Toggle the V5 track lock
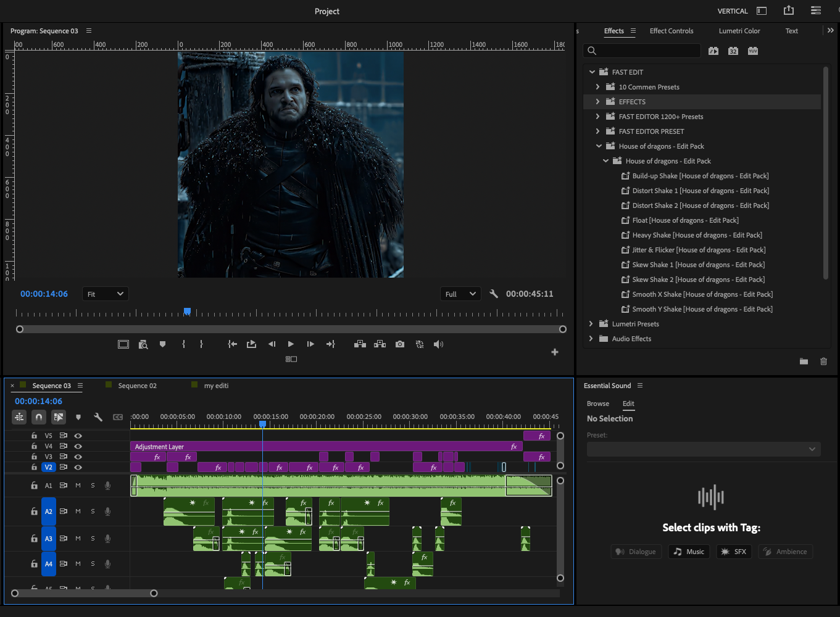Viewport: 840px width, 617px height. 34,436
